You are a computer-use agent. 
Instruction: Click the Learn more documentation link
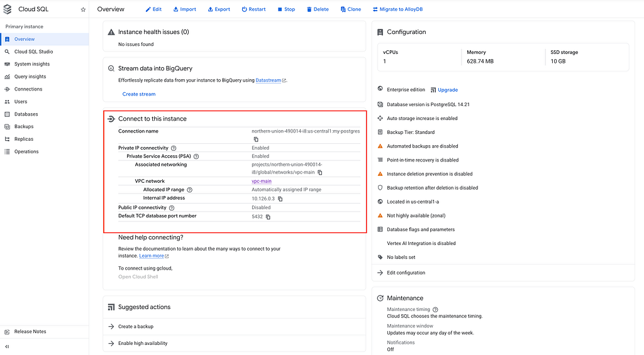152,256
